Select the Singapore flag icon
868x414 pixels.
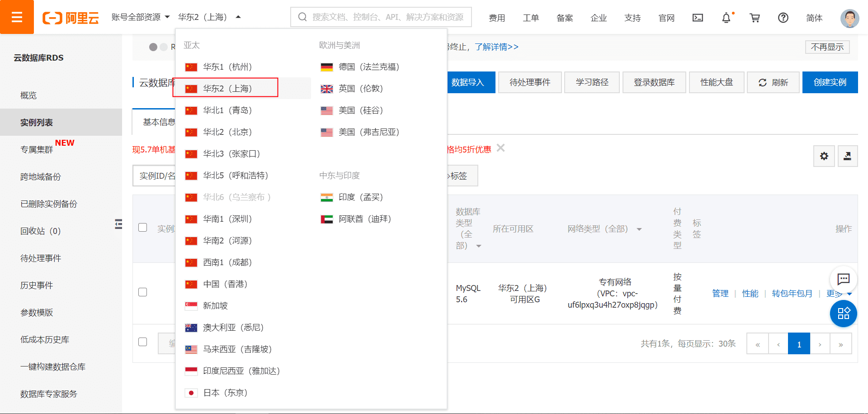(x=191, y=306)
